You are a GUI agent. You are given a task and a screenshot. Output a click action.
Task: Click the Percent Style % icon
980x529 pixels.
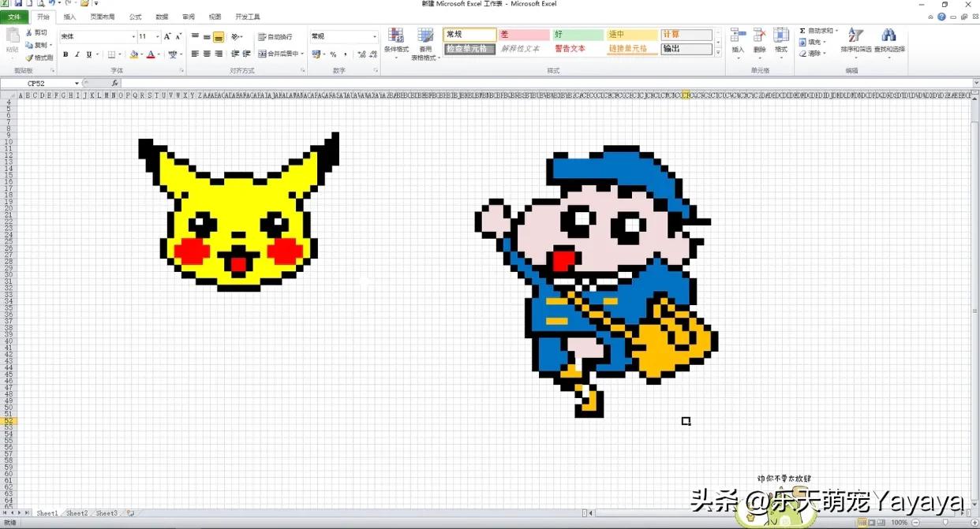tap(333, 54)
